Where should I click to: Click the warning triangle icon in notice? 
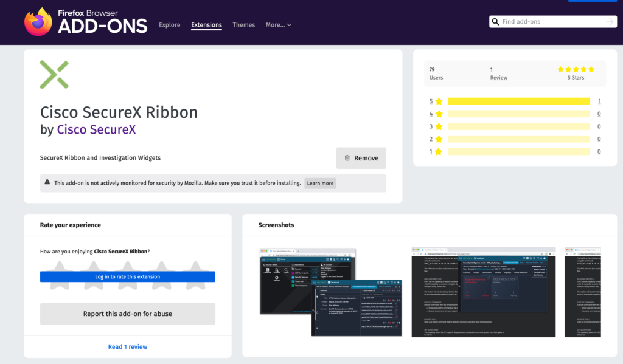(47, 182)
